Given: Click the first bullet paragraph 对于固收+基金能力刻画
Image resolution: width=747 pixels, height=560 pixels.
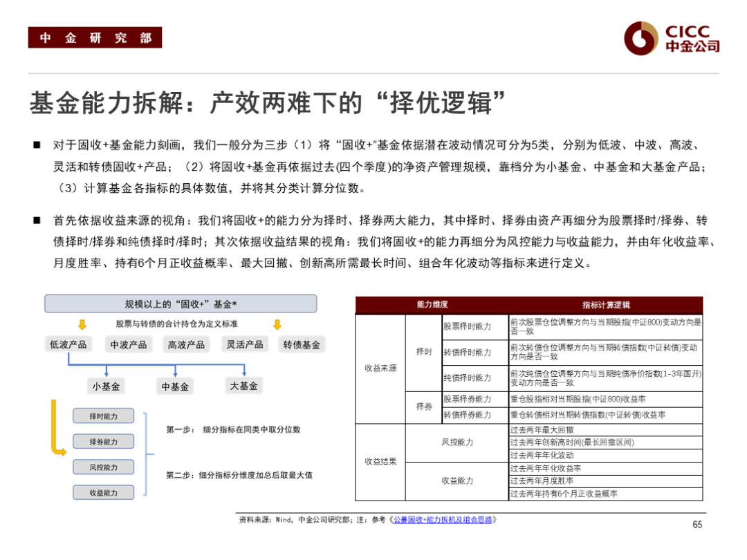Looking at the screenshot, I should pos(379,166).
